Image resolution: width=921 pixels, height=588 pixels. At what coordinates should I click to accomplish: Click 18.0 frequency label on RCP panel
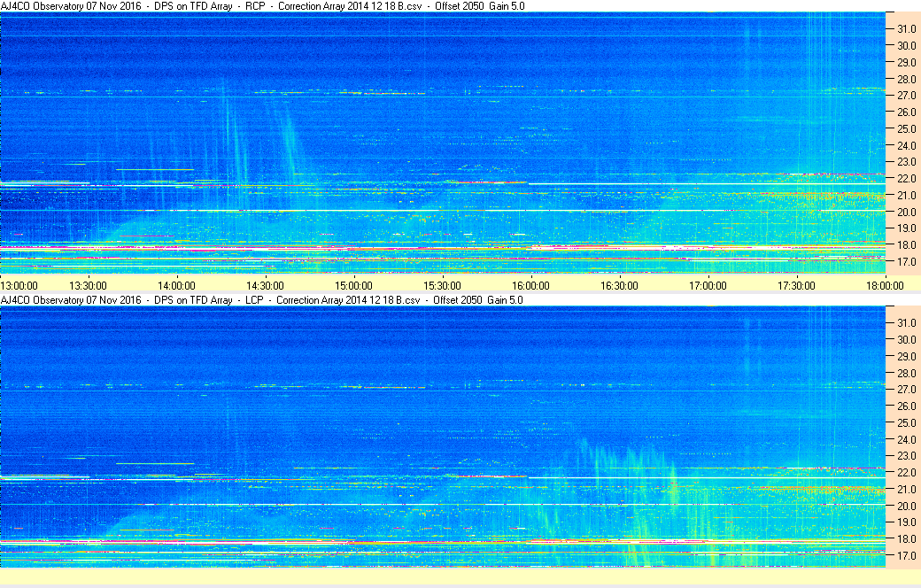click(906, 245)
